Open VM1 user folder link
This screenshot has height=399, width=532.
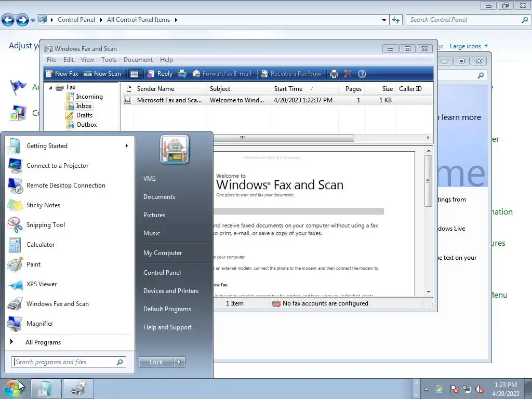[x=149, y=179]
